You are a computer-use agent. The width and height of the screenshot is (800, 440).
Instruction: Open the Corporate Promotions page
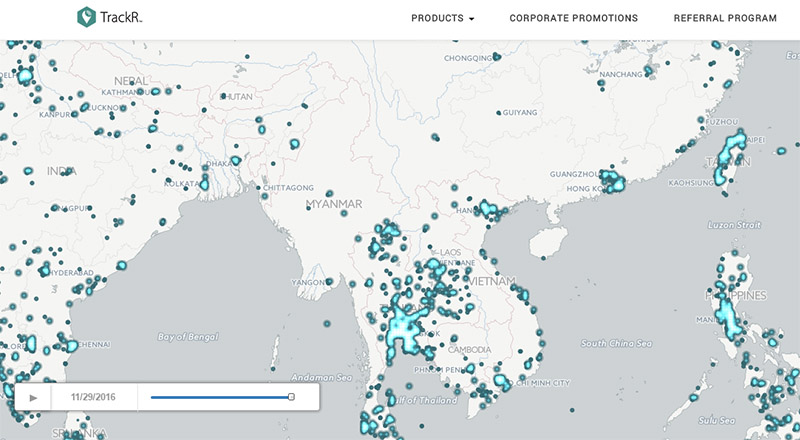coord(573,18)
